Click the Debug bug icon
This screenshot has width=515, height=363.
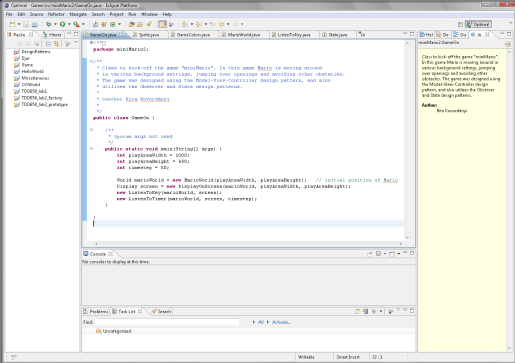[x=49, y=24]
